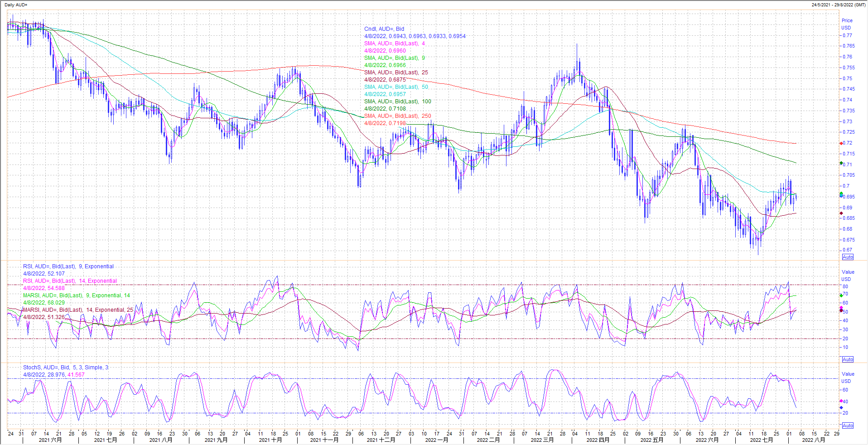868x445 pixels.
Task: Click the MARSI value '4/8/2022, 68.029'
Action: (x=44, y=303)
